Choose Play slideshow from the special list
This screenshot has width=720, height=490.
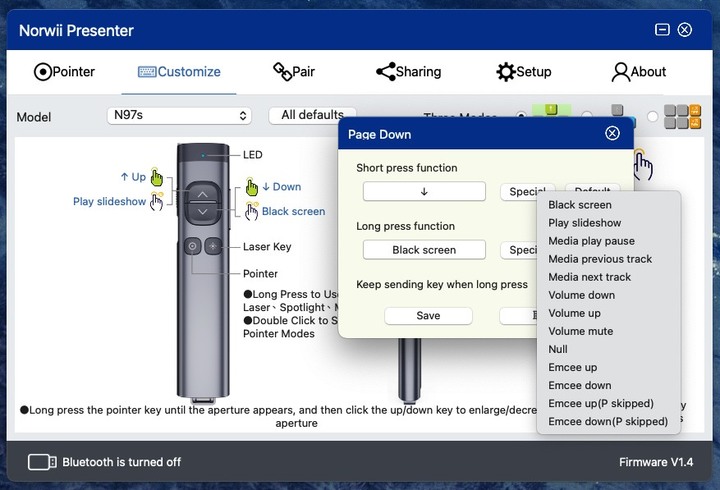point(584,223)
